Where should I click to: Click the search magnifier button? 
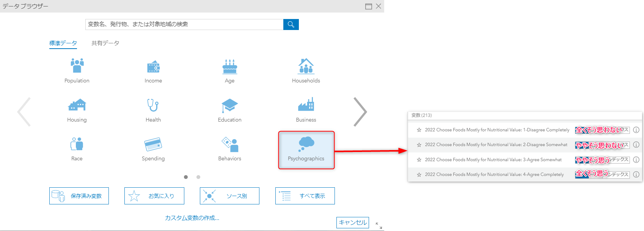click(291, 24)
